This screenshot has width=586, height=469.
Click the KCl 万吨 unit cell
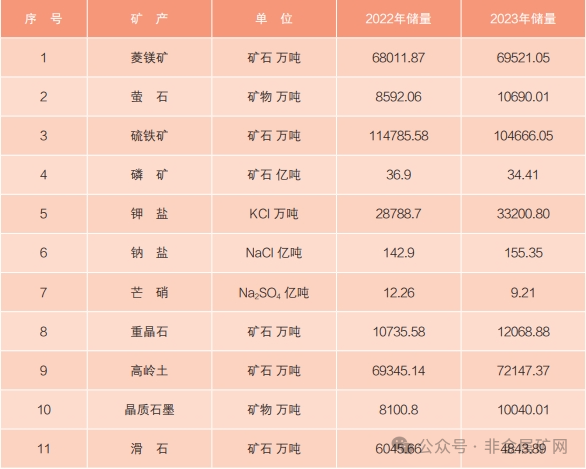(x=274, y=214)
